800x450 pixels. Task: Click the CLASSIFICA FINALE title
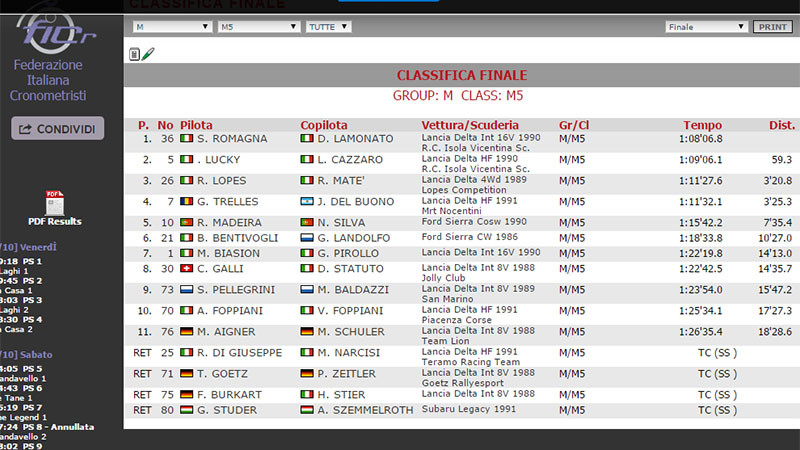[x=462, y=75]
